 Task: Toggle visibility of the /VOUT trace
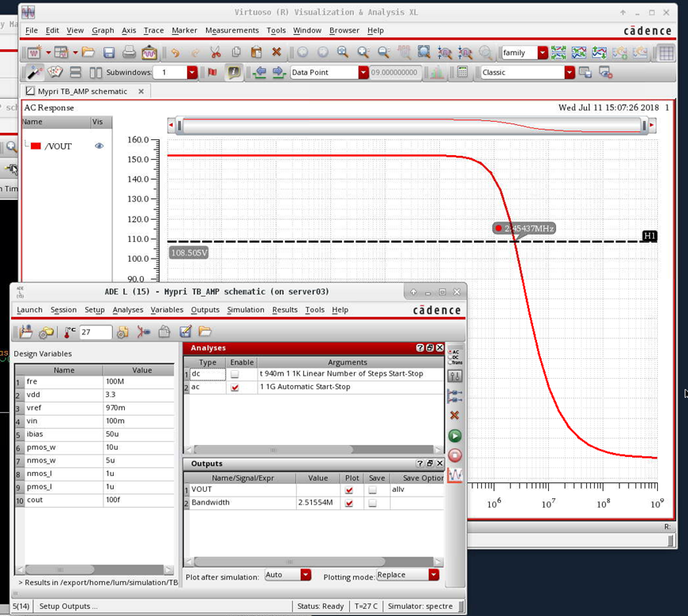point(99,146)
